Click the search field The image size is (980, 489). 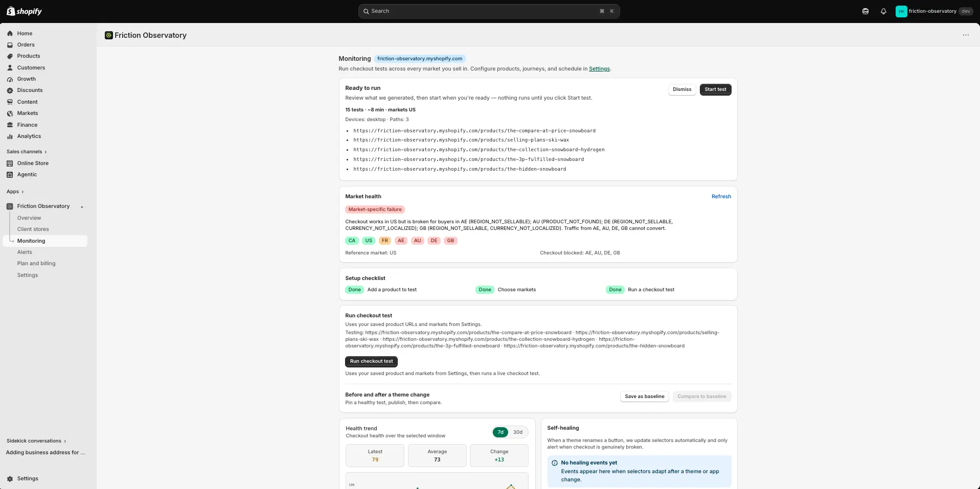(x=489, y=11)
